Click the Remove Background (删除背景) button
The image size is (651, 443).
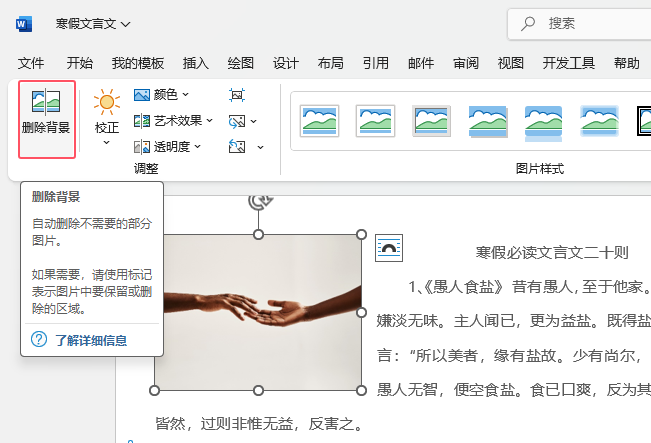pyautogui.click(x=46, y=120)
